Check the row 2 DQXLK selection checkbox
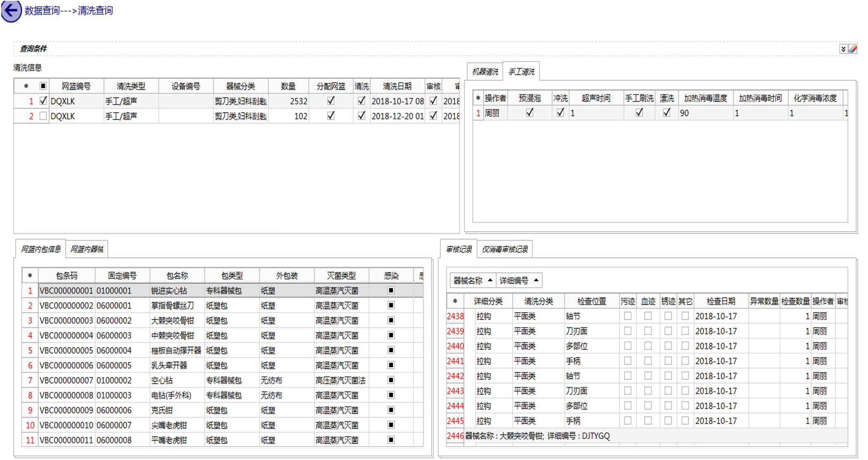 (43, 116)
